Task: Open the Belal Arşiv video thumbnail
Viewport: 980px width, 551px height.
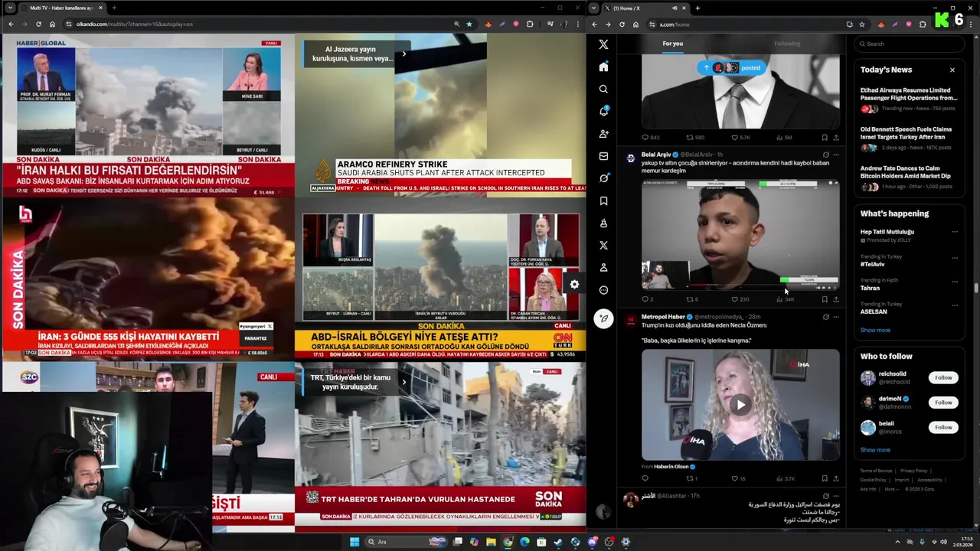Action: point(740,234)
